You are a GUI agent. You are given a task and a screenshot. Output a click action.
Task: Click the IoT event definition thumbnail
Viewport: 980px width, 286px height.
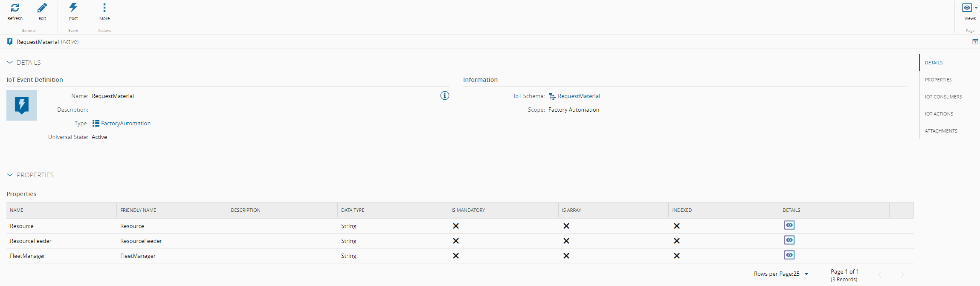point(22,105)
